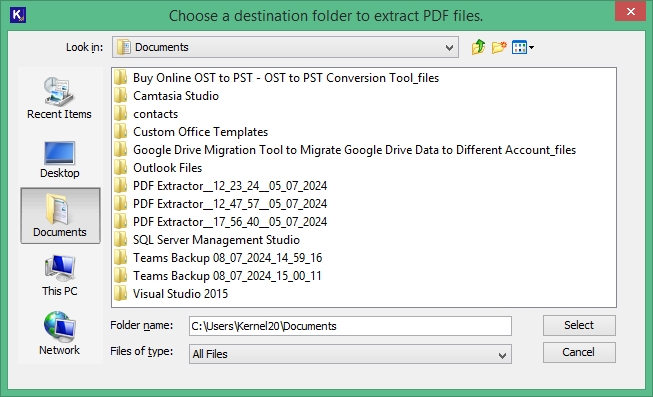Image resolution: width=653 pixels, height=397 pixels.
Task: Open the view menu icon
Action: (x=523, y=47)
